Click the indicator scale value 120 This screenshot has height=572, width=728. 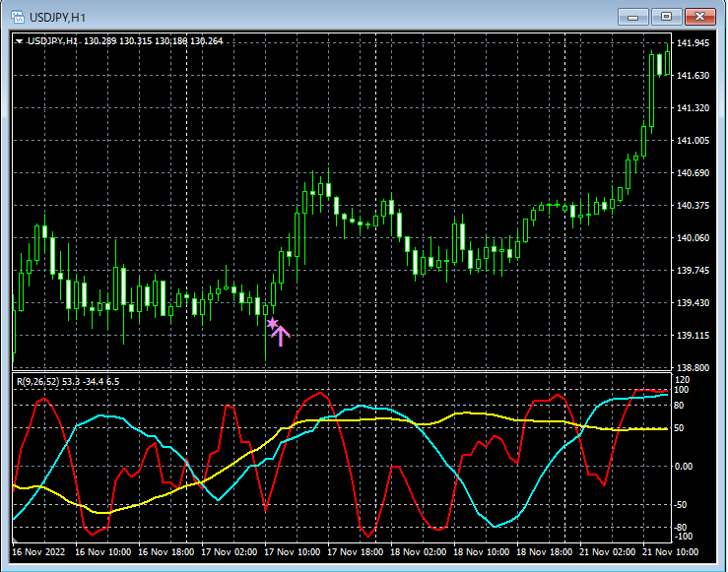[682, 380]
